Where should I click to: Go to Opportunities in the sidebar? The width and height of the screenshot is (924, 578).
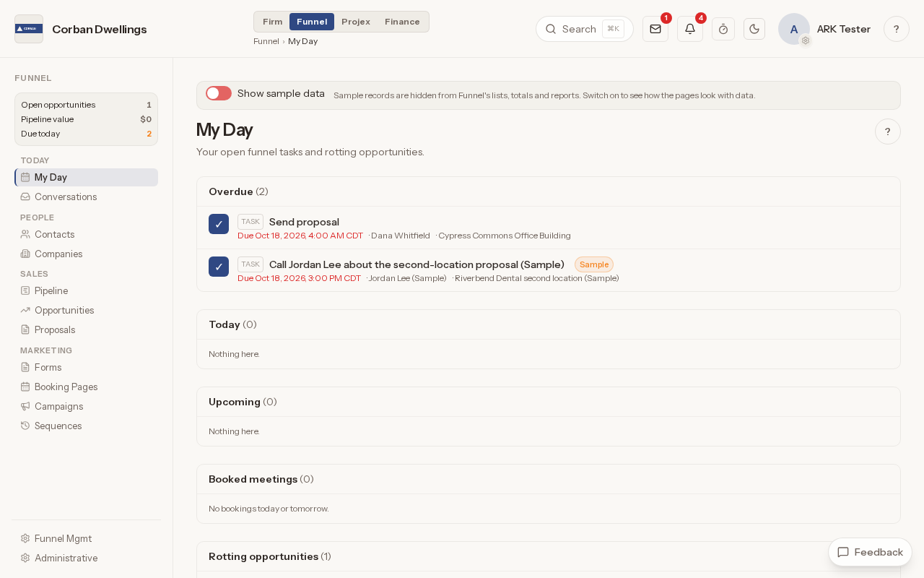coord(86,310)
